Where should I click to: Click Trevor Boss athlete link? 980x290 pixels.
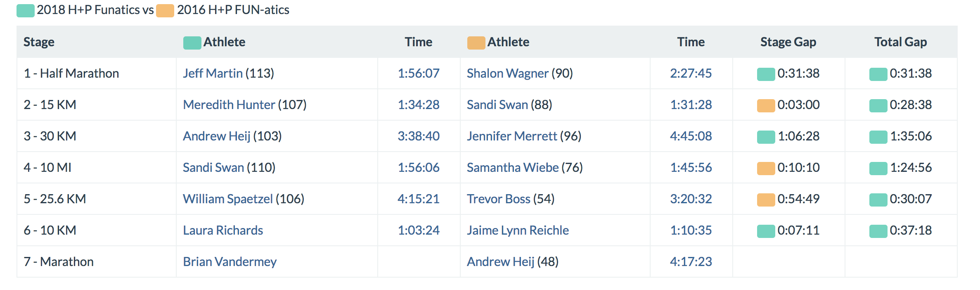(x=498, y=199)
